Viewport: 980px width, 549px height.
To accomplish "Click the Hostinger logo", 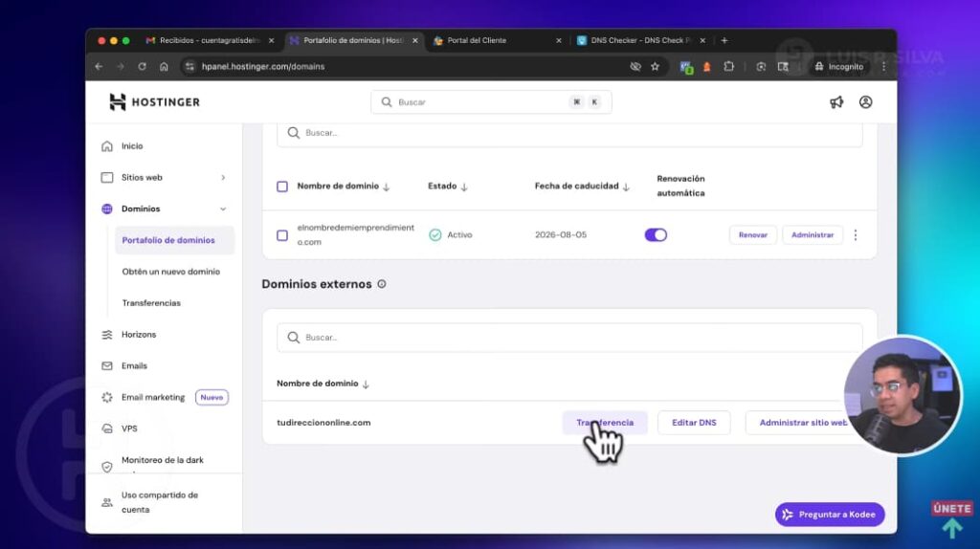I will (154, 101).
